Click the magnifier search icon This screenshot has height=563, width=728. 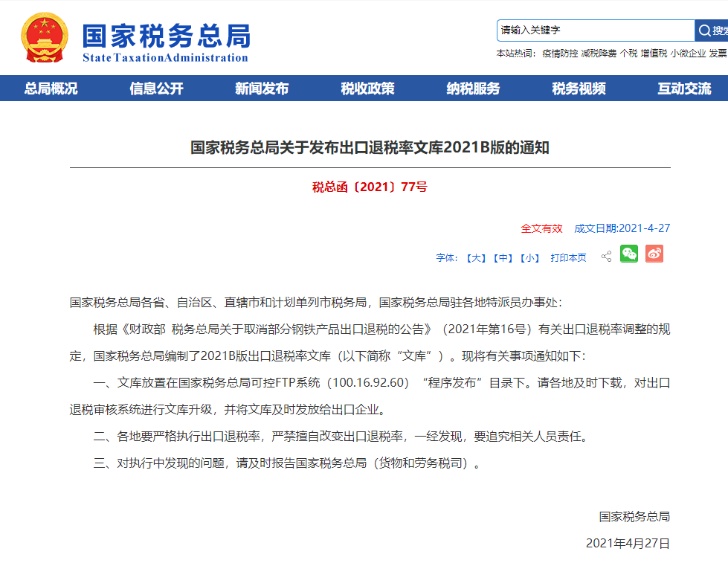tap(704, 30)
